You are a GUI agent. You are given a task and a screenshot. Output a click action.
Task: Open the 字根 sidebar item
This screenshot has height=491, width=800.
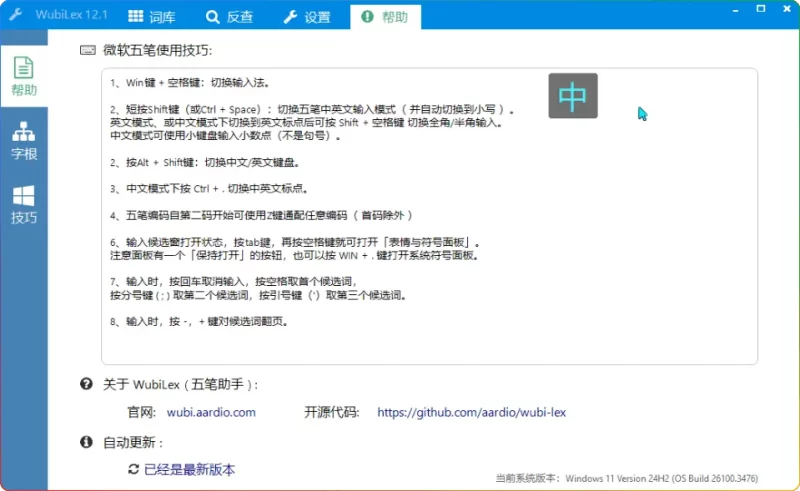pyautogui.click(x=24, y=140)
